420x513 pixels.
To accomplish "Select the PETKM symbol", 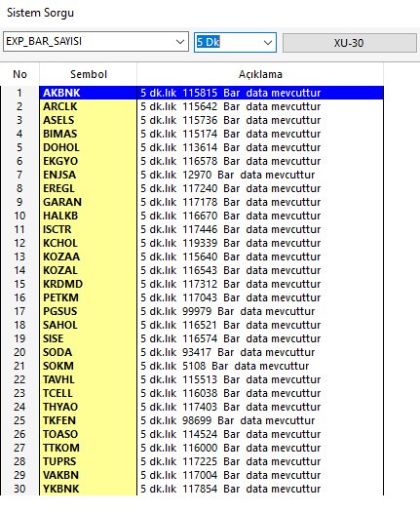I will point(60,297).
